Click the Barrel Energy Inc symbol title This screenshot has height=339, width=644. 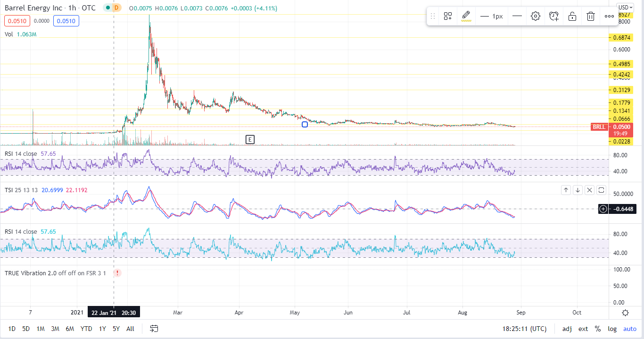point(34,8)
